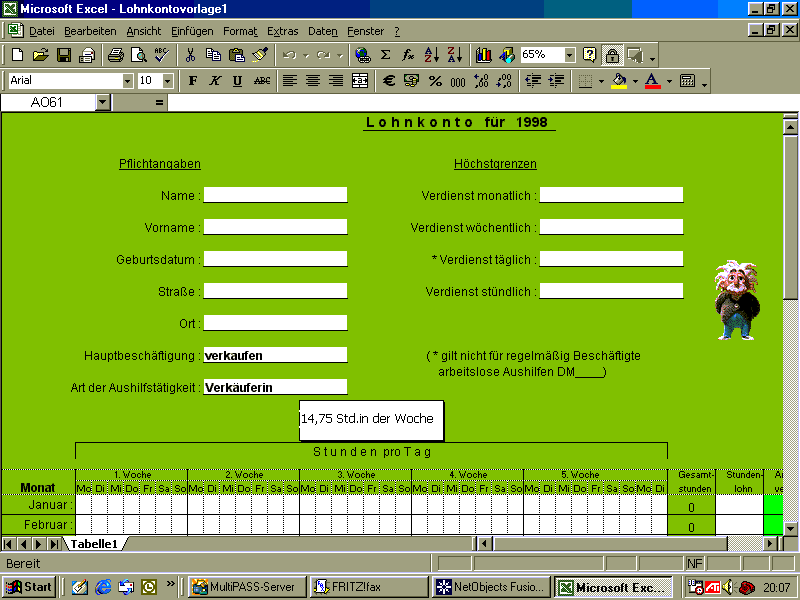
Task: Open the Format menu
Action: click(239, 31)
